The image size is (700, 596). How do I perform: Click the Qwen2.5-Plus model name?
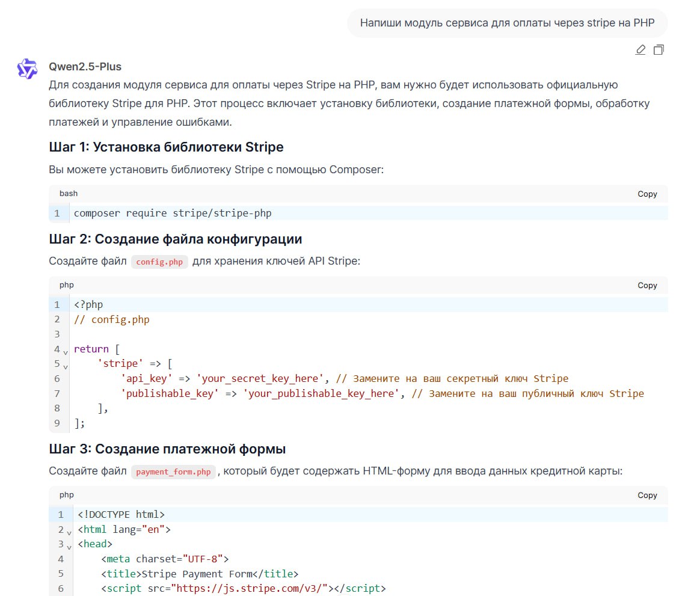pyautogui.click(x=85, y=67)
